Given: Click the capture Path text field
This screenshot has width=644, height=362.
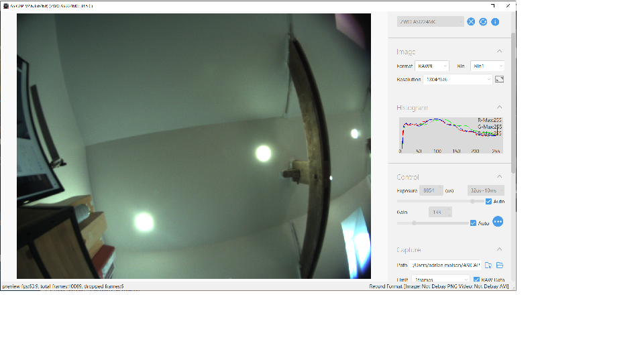Looking at the screenshot, I should tap(445, 265).
